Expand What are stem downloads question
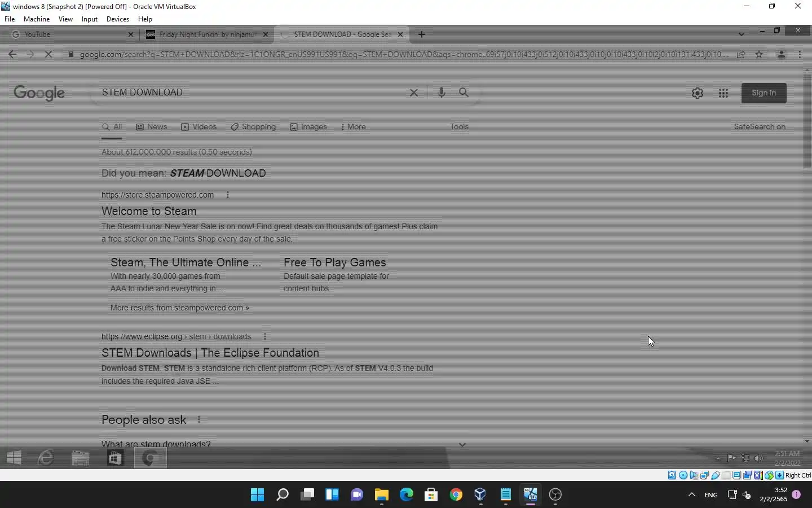This screenshot has width=812, height=508. point(284,444)
